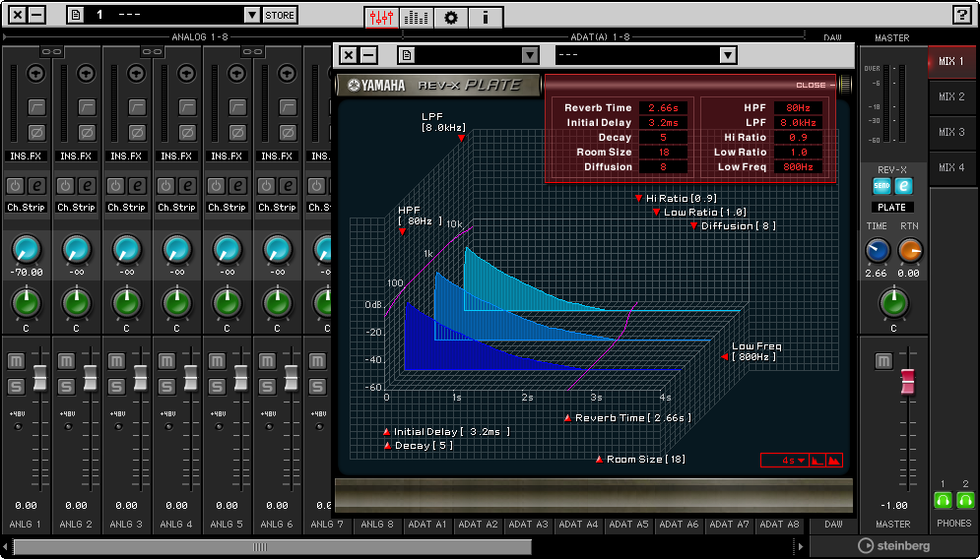Open Ch.Strip editor on ANLG 1

(x=36, y=185)
